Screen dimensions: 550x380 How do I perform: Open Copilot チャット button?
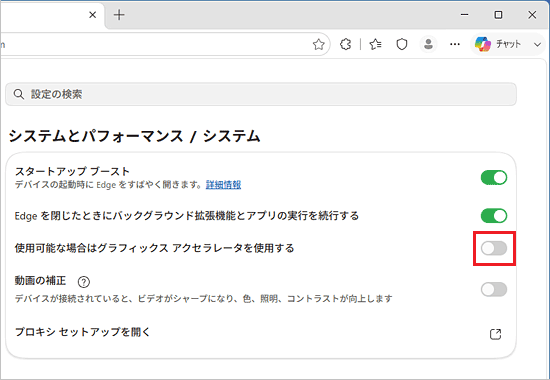pos(498,44)
